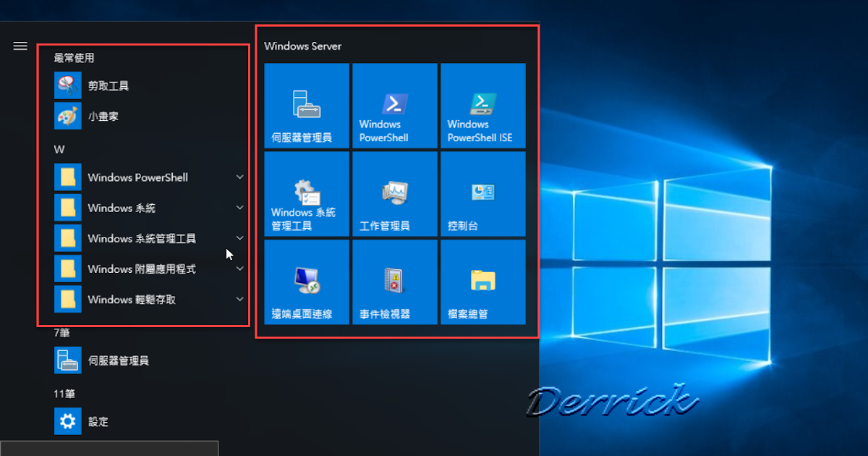Screen dimensions: 868x456
Task: Click the 'Windows Server' tile group title
Action: (302, 46)
